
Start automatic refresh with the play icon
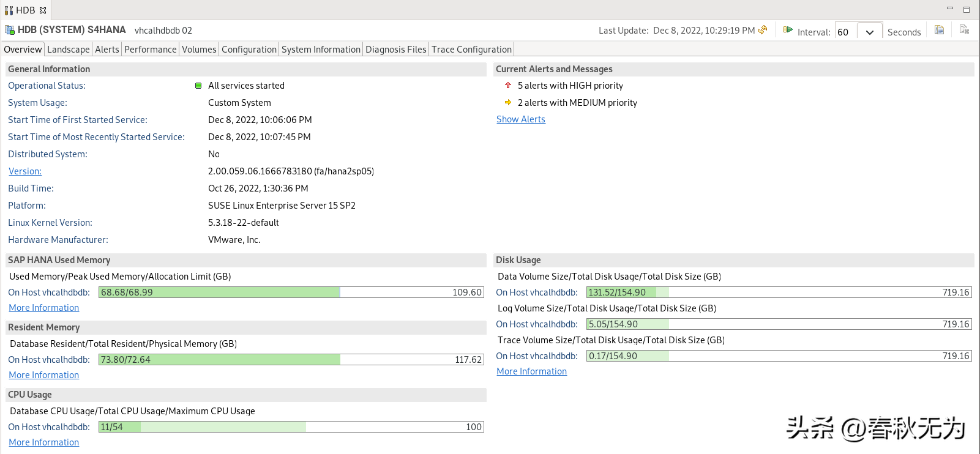coord(788,30)
